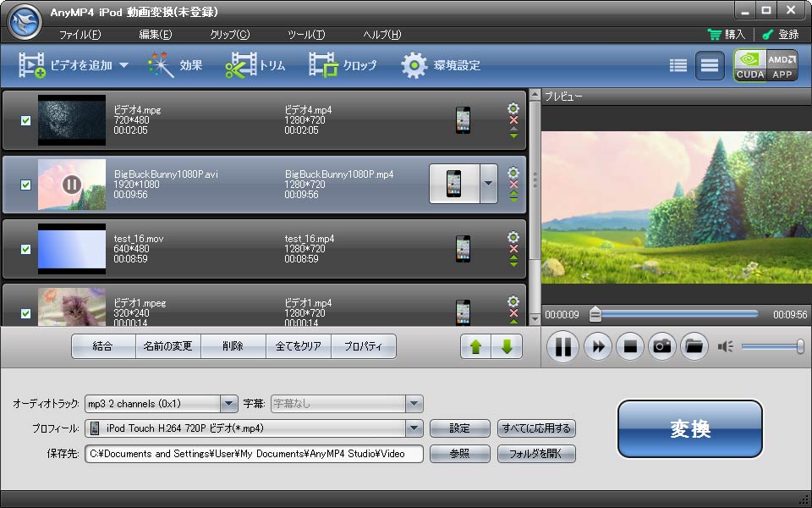Open the ツール(T) menu
This screenshot has height=508, width=812.
(x=305, y=35)
